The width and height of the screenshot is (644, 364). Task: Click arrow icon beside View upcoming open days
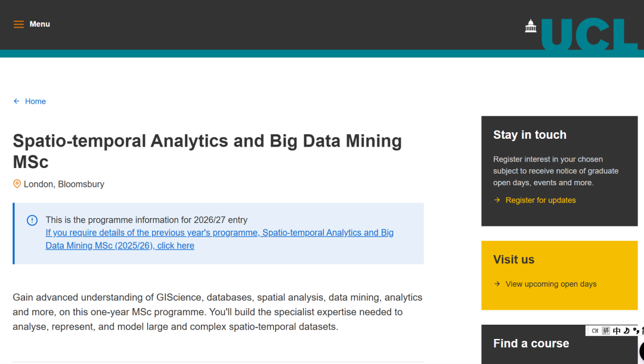click(x=497, y=284)
